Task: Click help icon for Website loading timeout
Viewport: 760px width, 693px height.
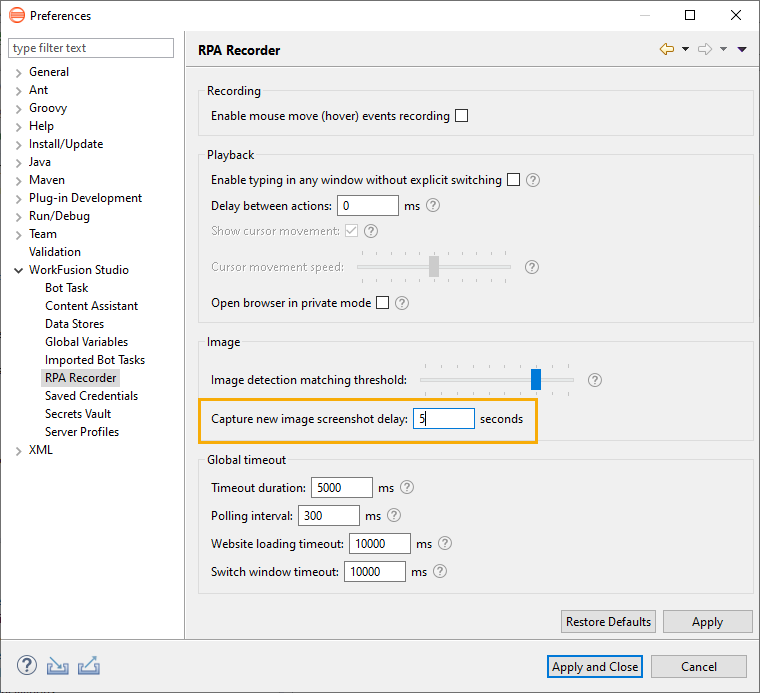Action: [x=445, y=543]
